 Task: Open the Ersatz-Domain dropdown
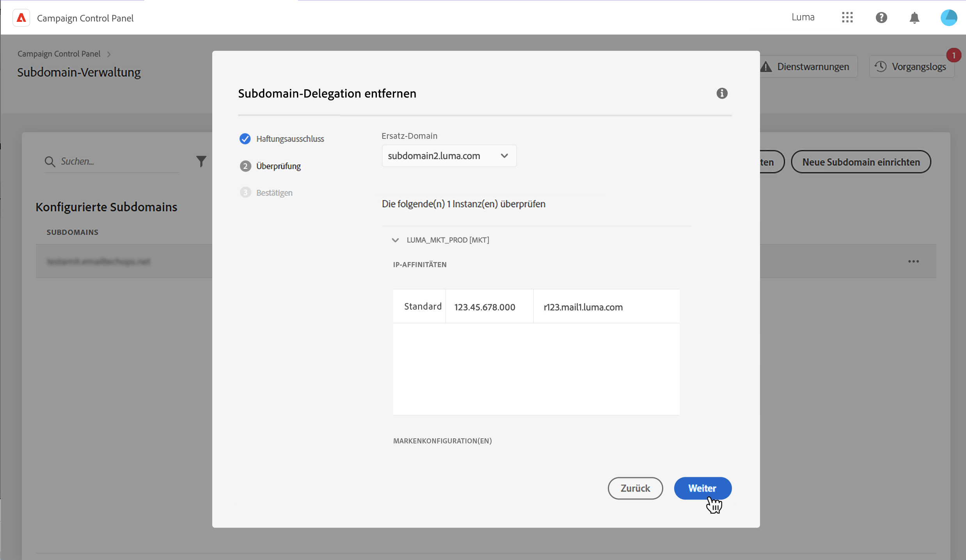click(x=449, y=156)
